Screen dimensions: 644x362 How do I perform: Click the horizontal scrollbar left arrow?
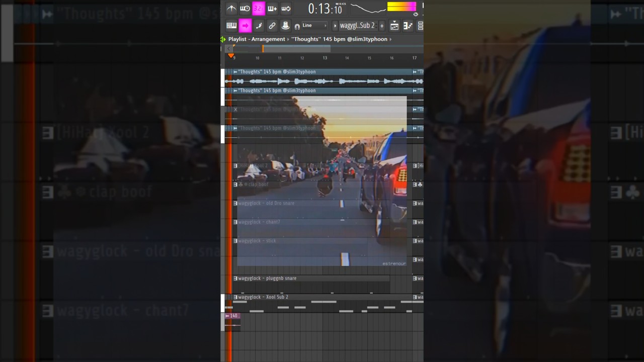tap(228, 49)
